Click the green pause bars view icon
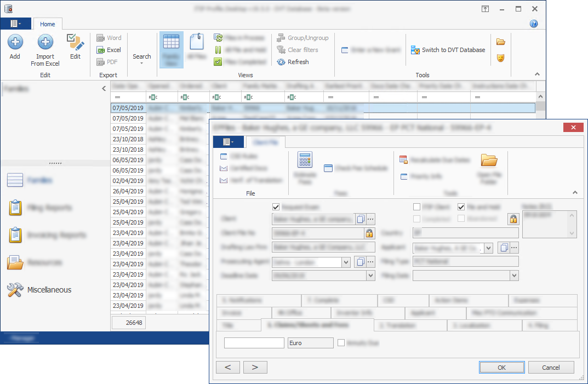The width and height of the screenshot is (588, 384). [x=218, y=50]
